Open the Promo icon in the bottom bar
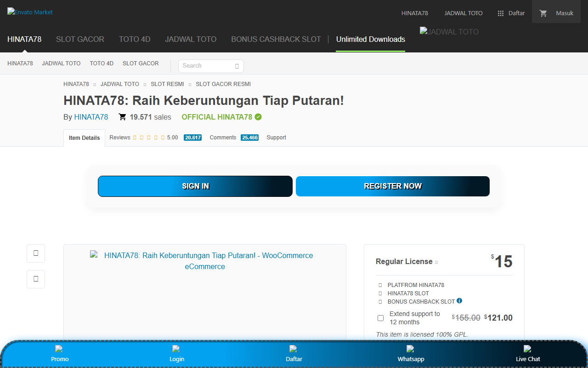 [58, 349]
